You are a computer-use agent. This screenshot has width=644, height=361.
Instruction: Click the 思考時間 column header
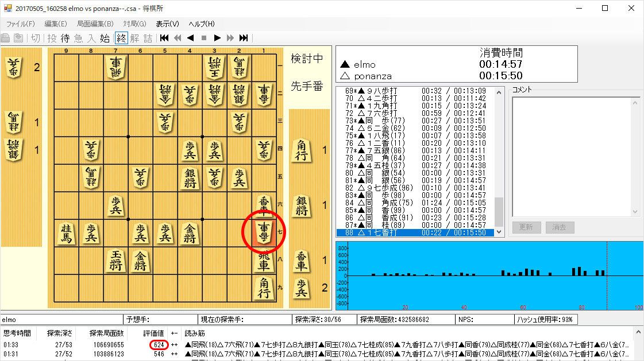click(17, 333)
